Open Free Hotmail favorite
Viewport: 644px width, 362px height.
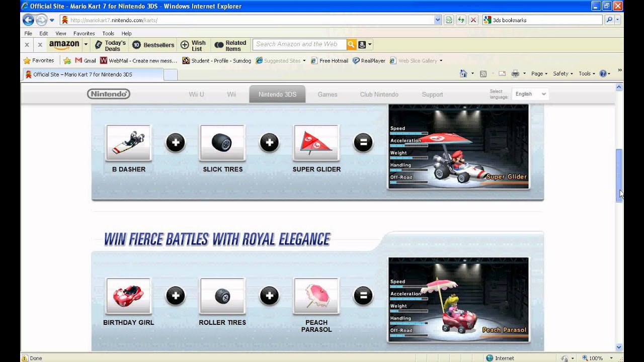click(x=330, y=60)
